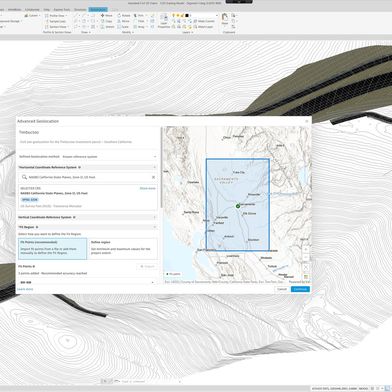
Task: Expand the Draw panel dropdown
Action: 85,32
